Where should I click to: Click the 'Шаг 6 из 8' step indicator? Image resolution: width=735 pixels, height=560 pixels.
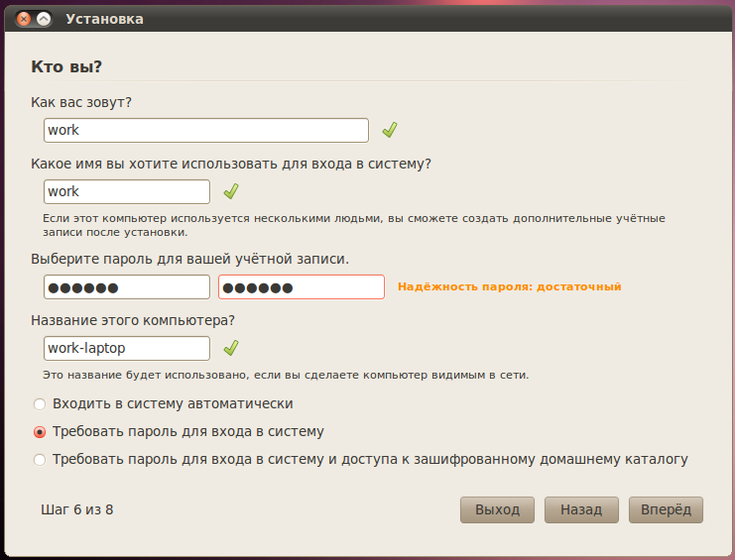(x=77, y=509)
